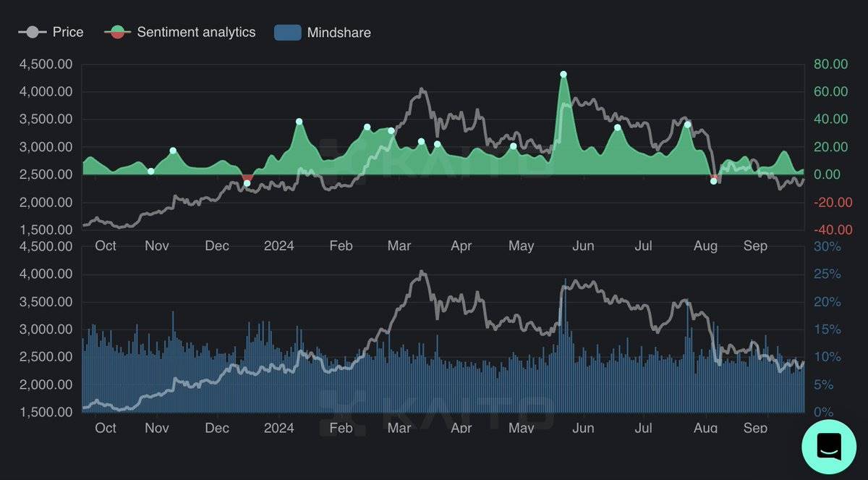Image resolution: width=868 pixels, height=480 pixels.
Task: Click the Jun x-axis label on the bottom chart
Action: (x=583, y=428)
